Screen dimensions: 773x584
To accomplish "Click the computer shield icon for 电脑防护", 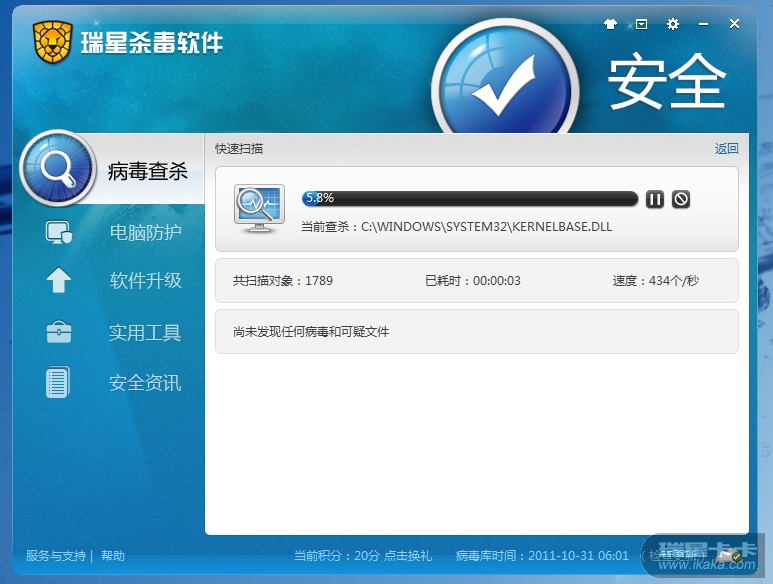I will (59, 232).
